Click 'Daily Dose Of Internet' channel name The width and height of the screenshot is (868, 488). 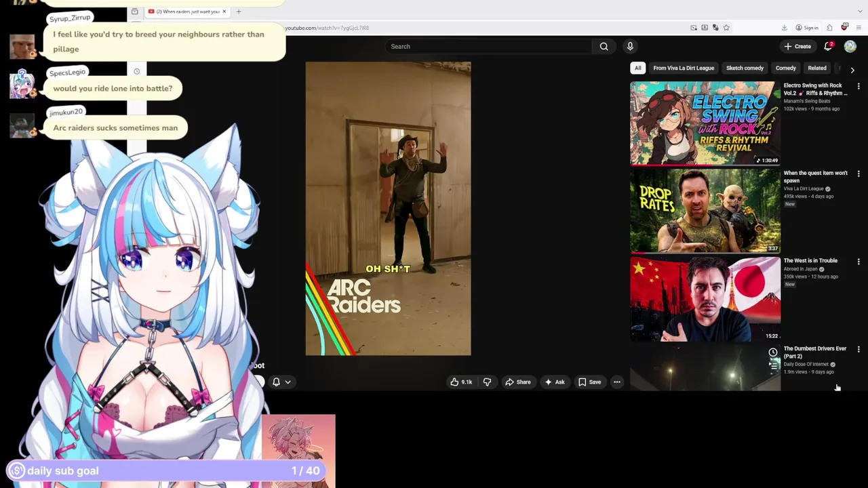pyautogui.click(x=806, y=365)
